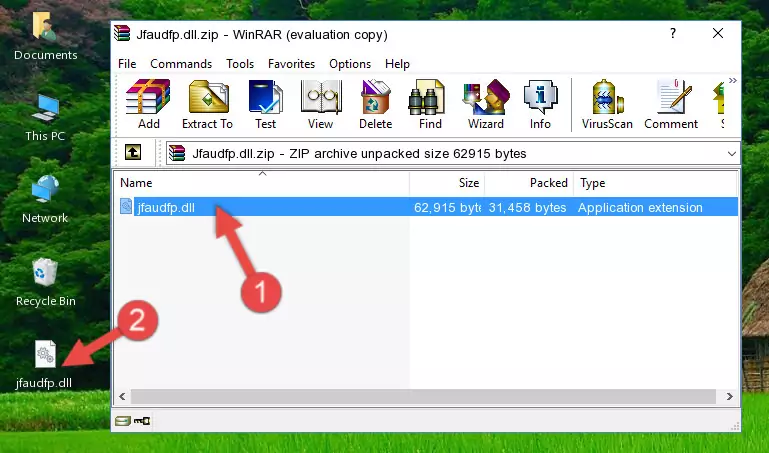Sort by the Size column header
The image size is (769, 453).
(x=447, y=183)
